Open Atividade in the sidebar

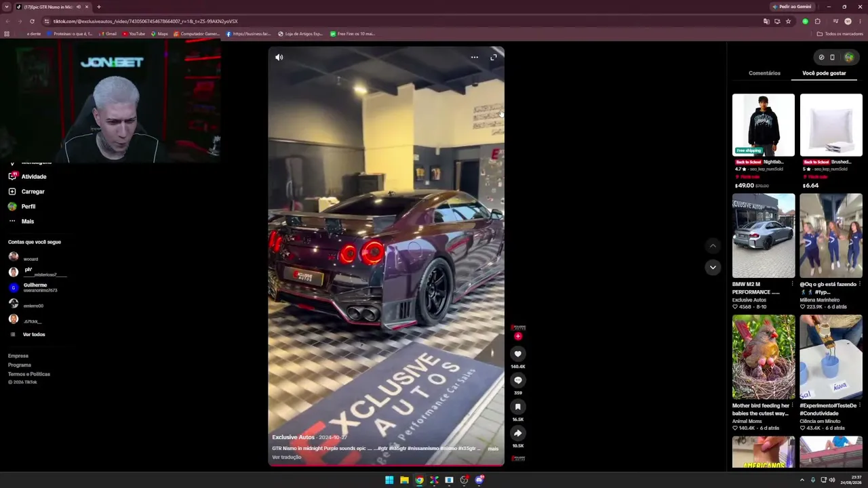[27, 177]
